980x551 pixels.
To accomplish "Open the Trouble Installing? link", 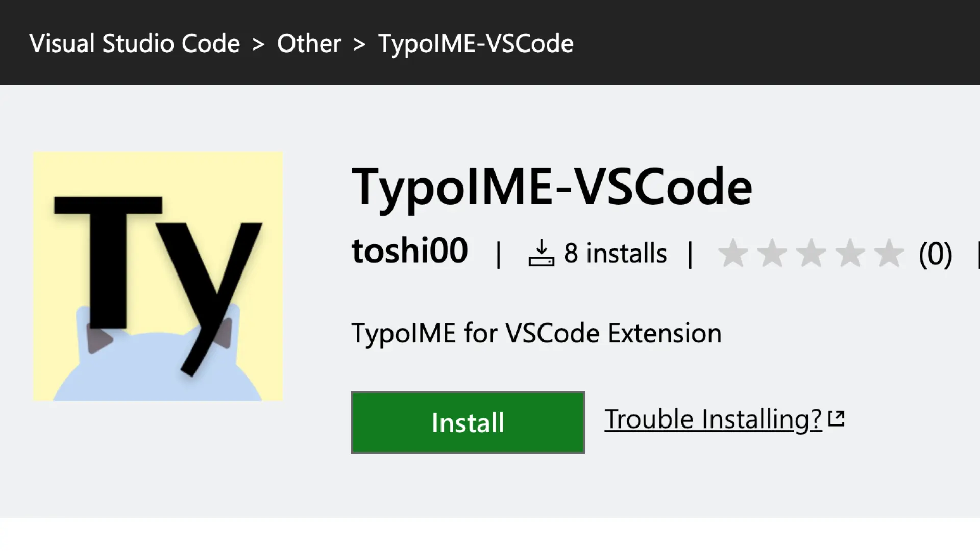I will tap(713, 419).
